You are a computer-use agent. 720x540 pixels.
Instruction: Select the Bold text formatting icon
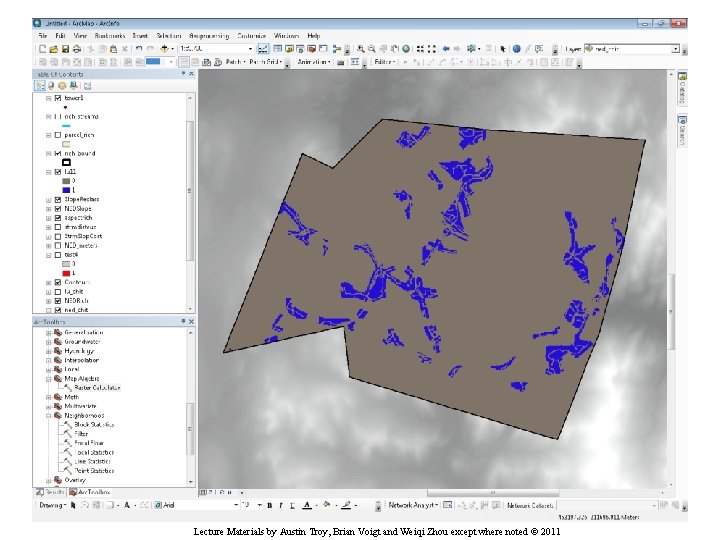[271, 505]
